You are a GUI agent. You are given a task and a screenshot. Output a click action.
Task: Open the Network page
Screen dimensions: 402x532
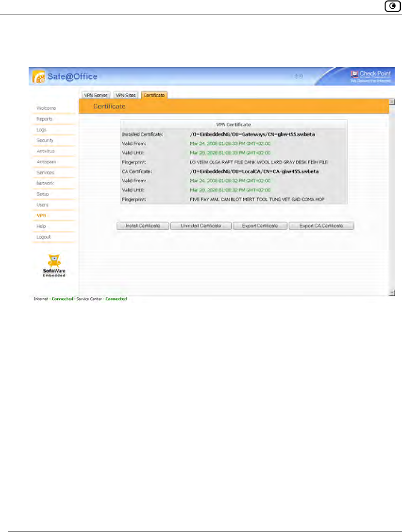tap(45, 183)
